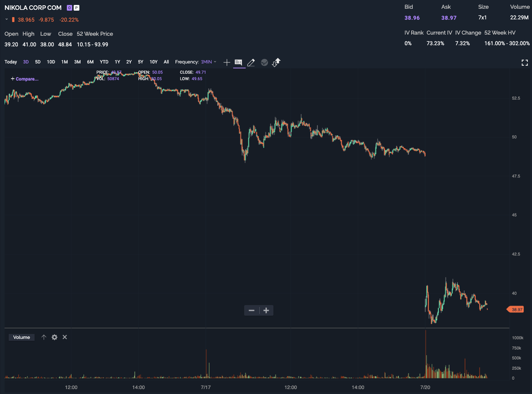Zoom in chart with plus button
The height and width of the screenshot is (394, 532).
point(266,311)
